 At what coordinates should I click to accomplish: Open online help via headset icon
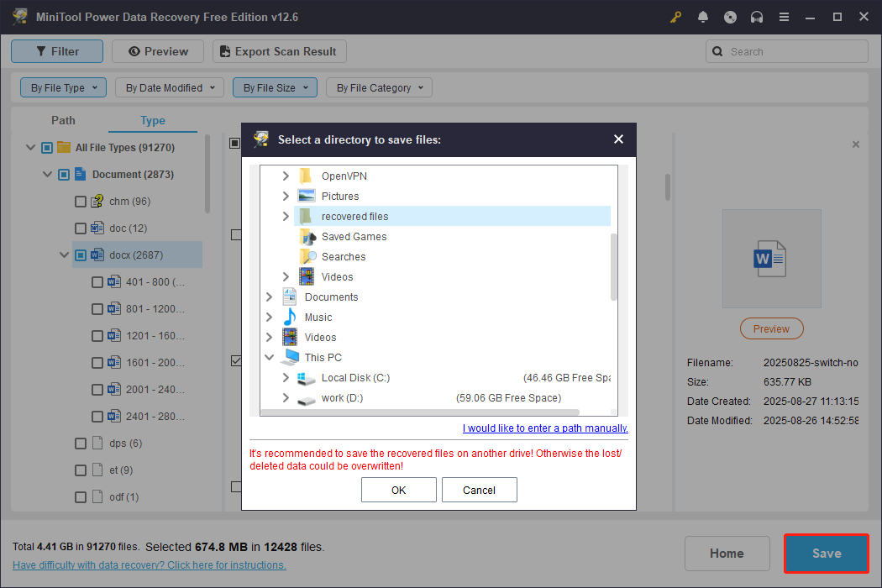tap(756, 16)
